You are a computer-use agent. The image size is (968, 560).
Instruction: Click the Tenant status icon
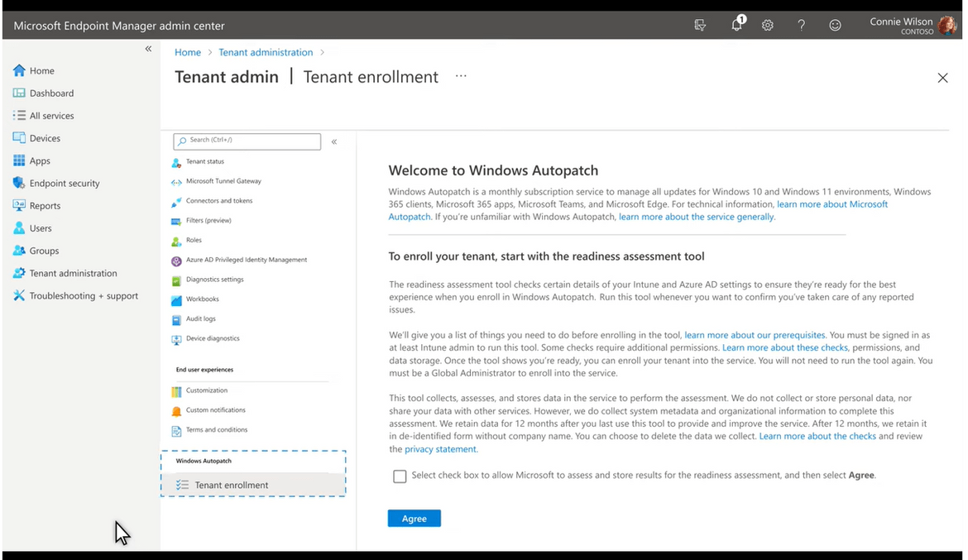(x=176, y=162)
